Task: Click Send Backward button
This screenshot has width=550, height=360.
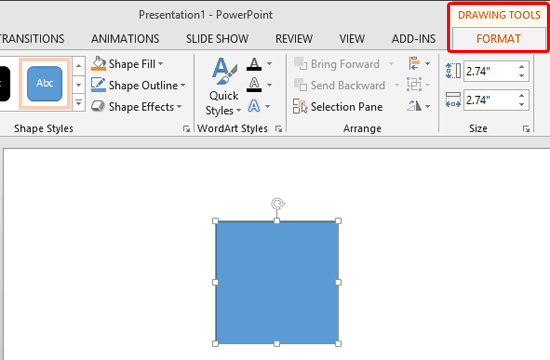Action: click(339, 85)
